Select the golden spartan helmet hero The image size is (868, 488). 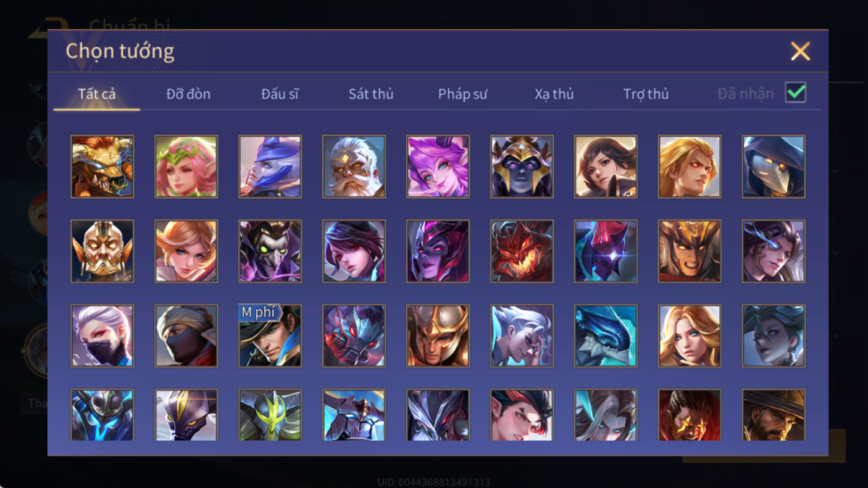click(x=438, y=336)
